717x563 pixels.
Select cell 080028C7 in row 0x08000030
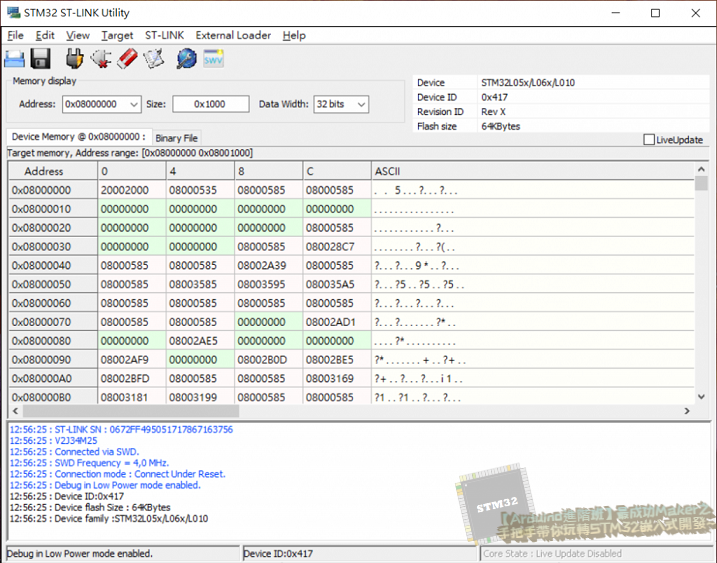(x=337, y=247)
